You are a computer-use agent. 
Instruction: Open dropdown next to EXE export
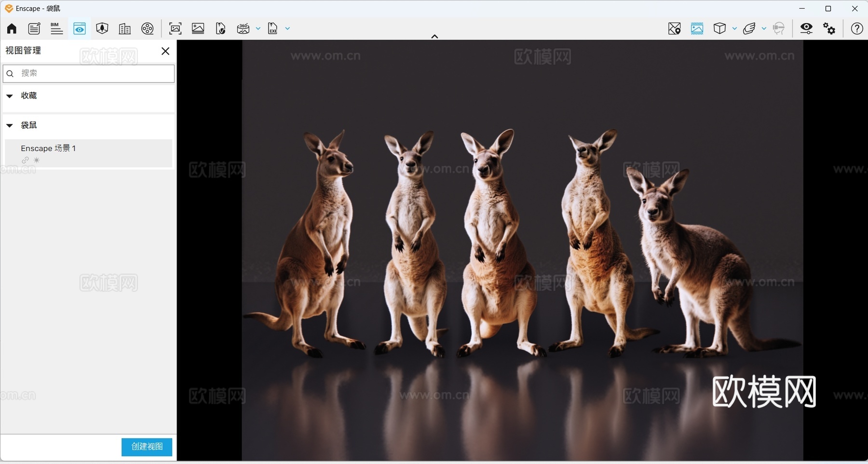tap(287, 28)
